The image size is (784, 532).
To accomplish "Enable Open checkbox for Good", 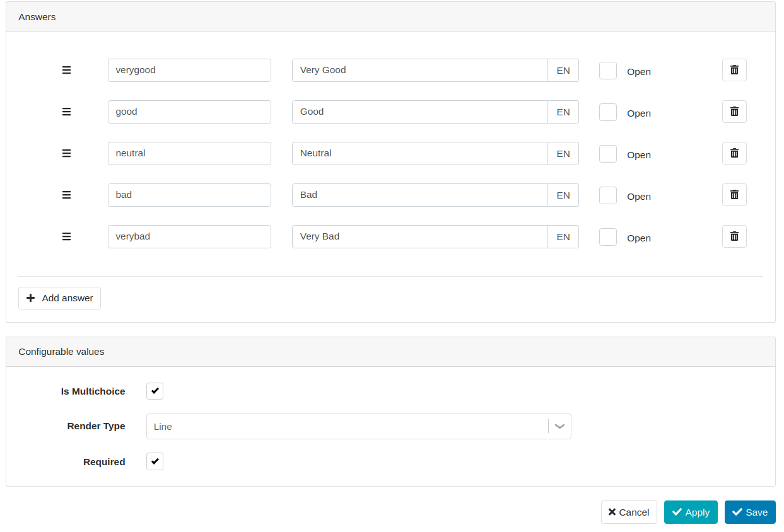I will click(608, 112).
